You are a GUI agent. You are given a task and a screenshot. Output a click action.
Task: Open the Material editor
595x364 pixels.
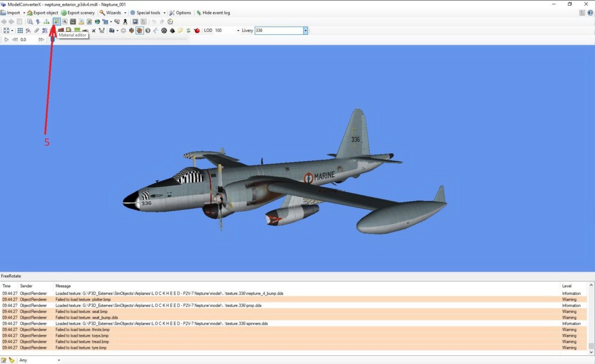click(56, 22)
